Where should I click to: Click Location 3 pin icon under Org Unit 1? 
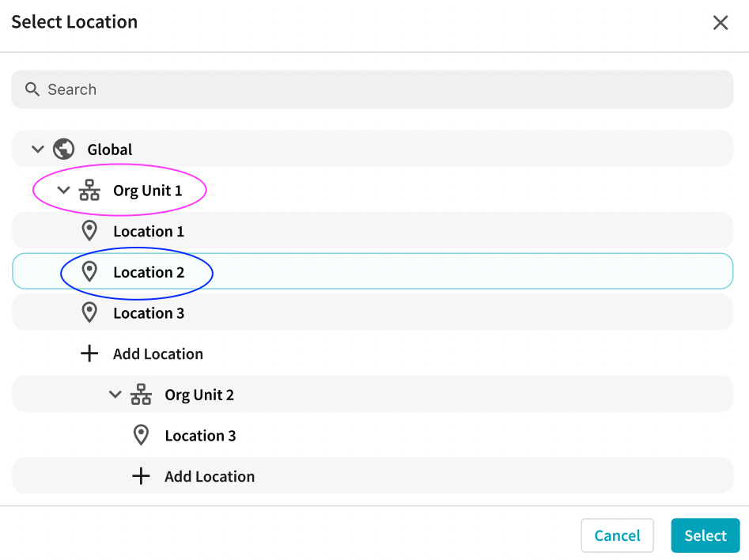coord(89,313)
